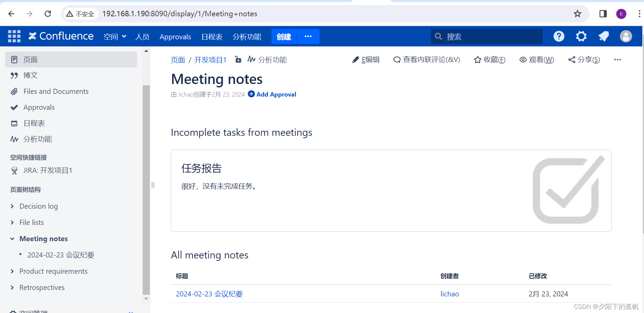This screenshot has width=644, height=313.
Task: Click the page restrictions unlock icon
Action: [x=238, y=60]
